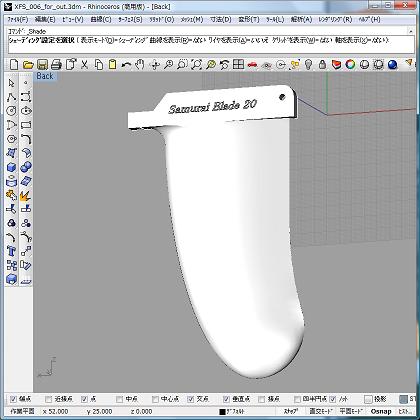This screenshot has height=420, width=420.
Task: Toggle 平面モード in the status bar
Action: point(351,411)
